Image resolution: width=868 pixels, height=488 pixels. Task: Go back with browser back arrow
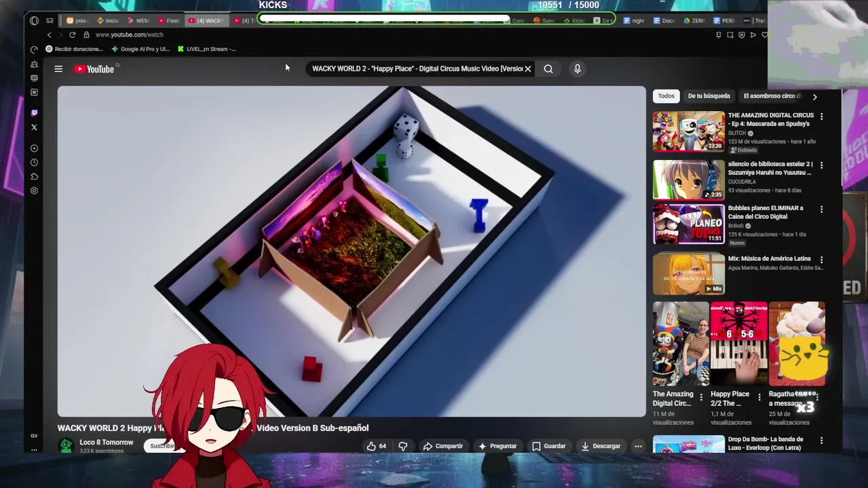[x=50, y=35]
